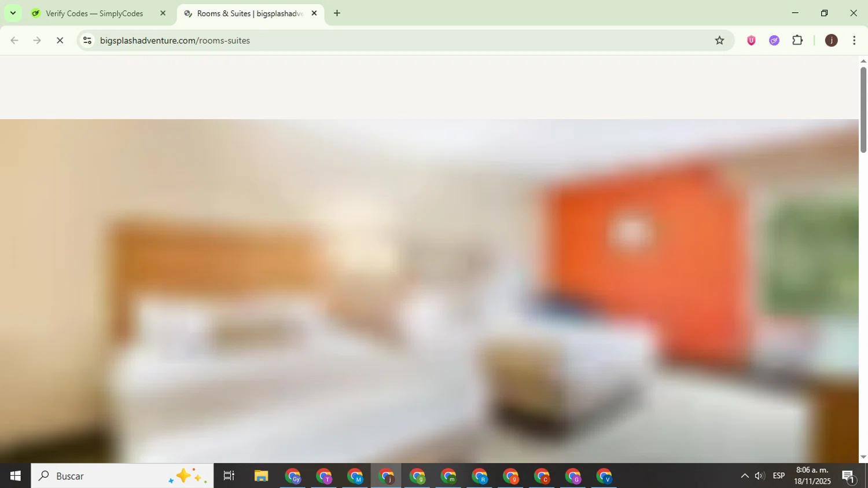The image size is (868, 488).
Task: Bookmark this page with the star
Action: click(719, 41)
